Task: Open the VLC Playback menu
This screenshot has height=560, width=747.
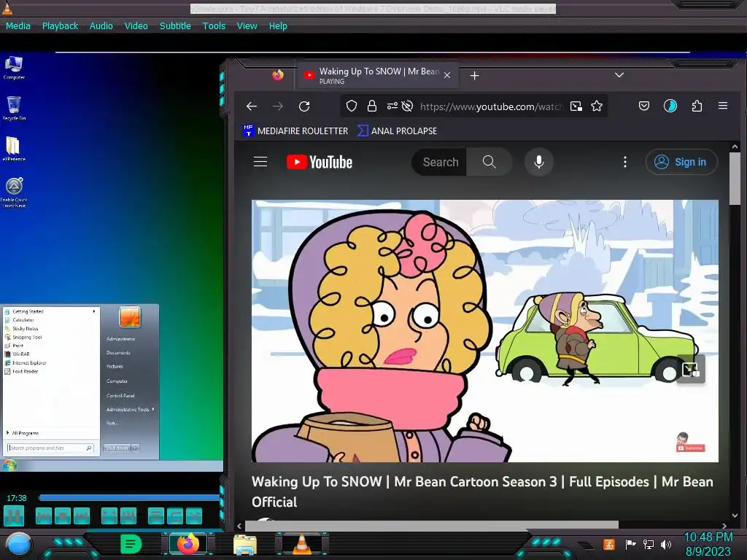Action: click(60, 26)
